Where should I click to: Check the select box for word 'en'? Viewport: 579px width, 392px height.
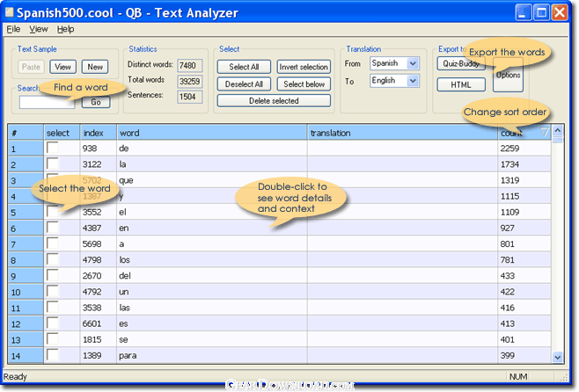53,228
